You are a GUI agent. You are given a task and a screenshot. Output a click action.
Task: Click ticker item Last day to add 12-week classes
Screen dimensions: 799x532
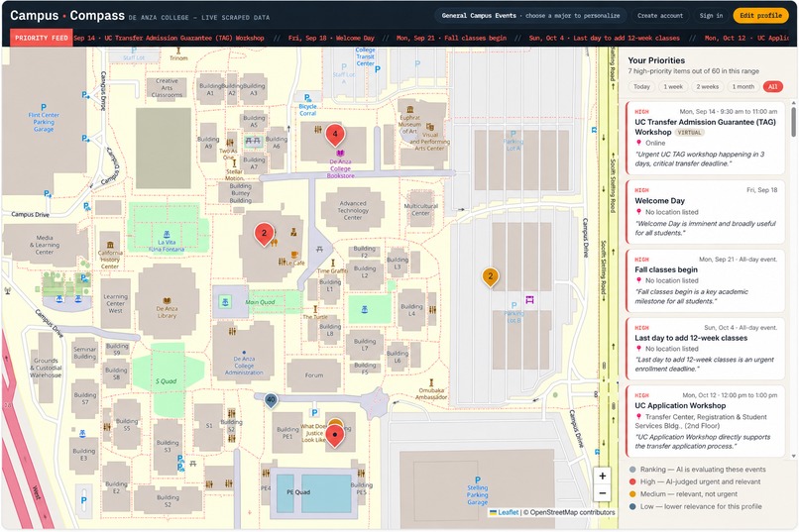pos(605,38)
